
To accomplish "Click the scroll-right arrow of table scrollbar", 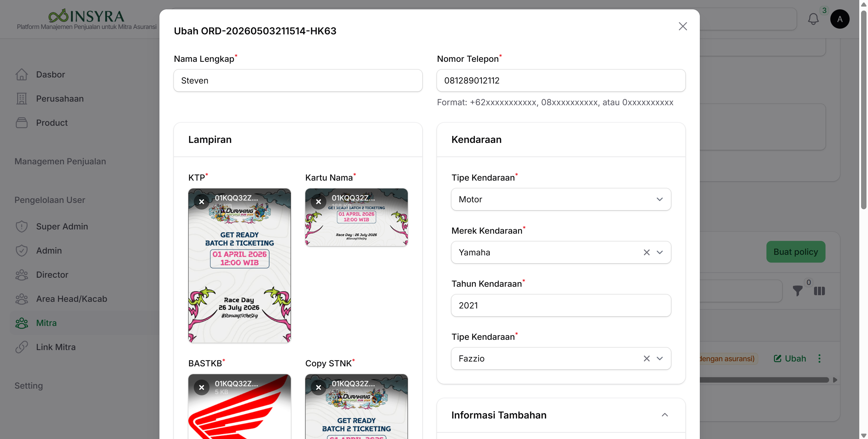I will pyautogui.click(x=835, y=380).
